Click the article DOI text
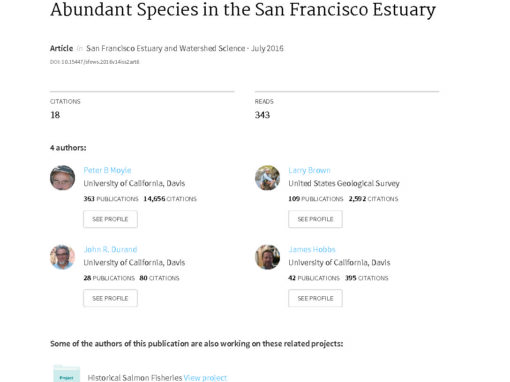This screenshot has width=510, height=382. (95, 62)
